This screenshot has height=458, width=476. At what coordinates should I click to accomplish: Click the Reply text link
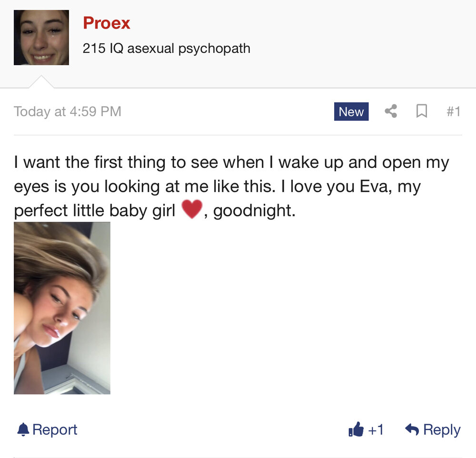tap(442, 430)
